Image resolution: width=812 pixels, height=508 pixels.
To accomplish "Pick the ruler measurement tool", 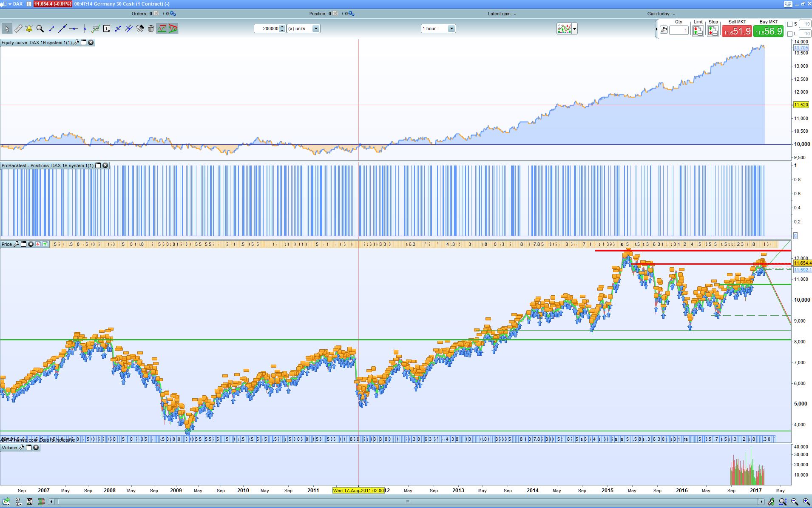I will tap(18, 29).
